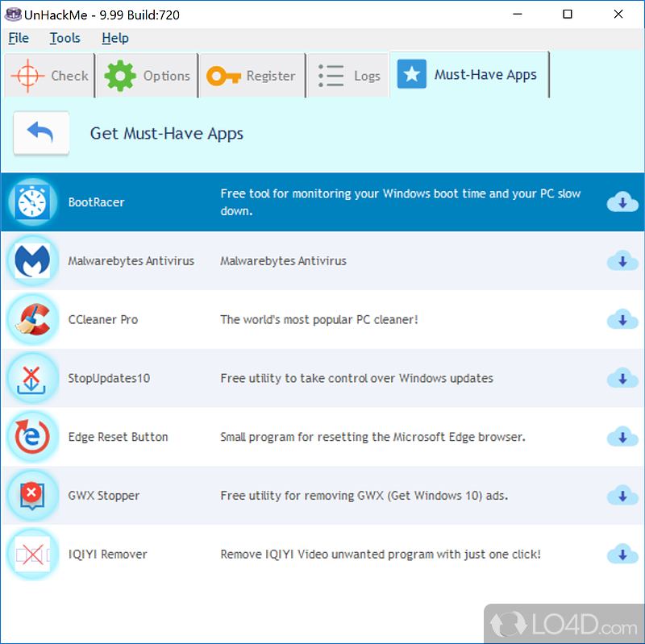Click the StopUpdates10 app icon
This screenshot has width=645, height=644.
coord(32,378)
